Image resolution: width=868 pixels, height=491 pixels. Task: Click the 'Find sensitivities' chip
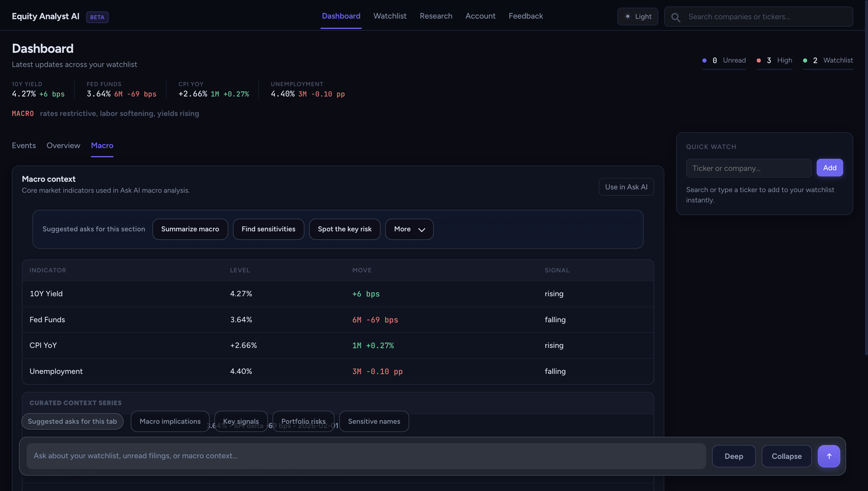pyautogui.click(x=268, y=229)
